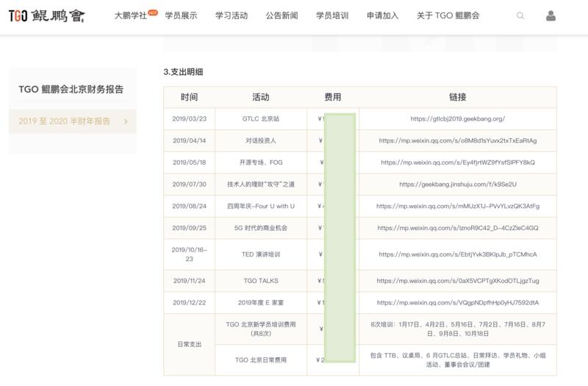Click the TGO 鲲鹏會 logo

(x=46, y=15)
